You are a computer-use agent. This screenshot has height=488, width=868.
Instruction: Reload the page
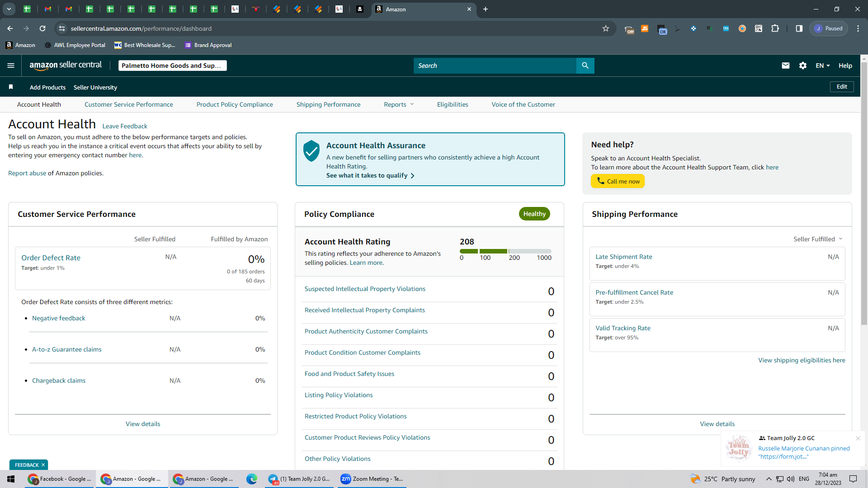pyautogui.click(x=42, y=28)
